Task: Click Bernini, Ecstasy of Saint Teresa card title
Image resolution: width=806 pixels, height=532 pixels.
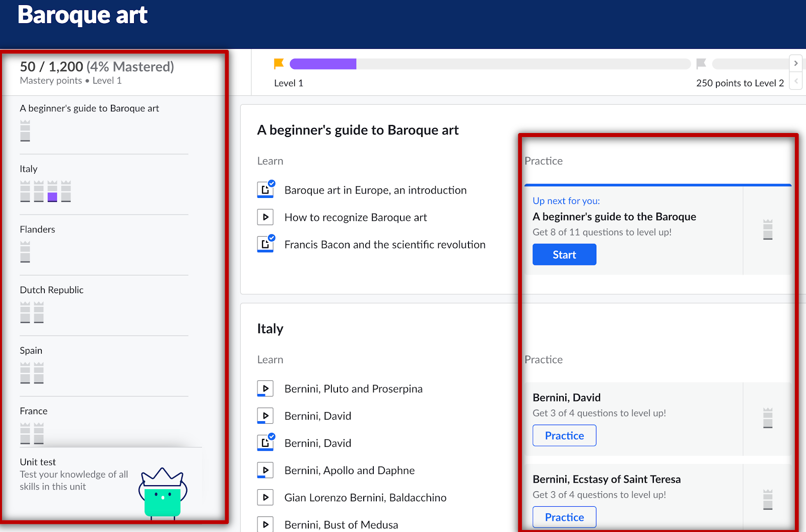Action: point(607,479)
